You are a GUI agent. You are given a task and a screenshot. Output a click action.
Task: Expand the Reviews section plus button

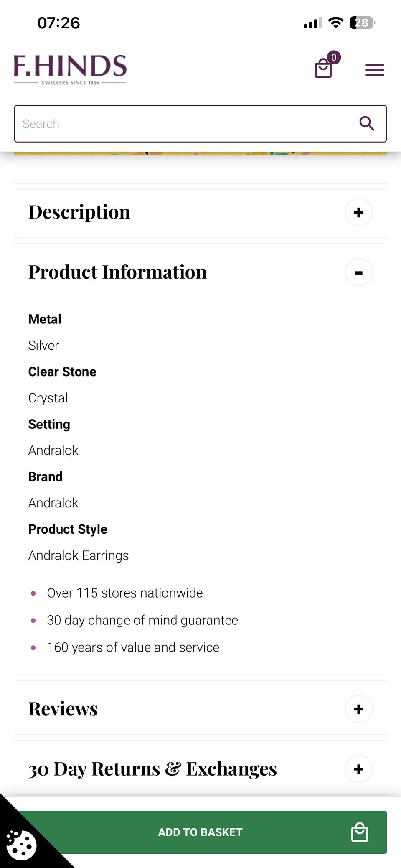358,709
